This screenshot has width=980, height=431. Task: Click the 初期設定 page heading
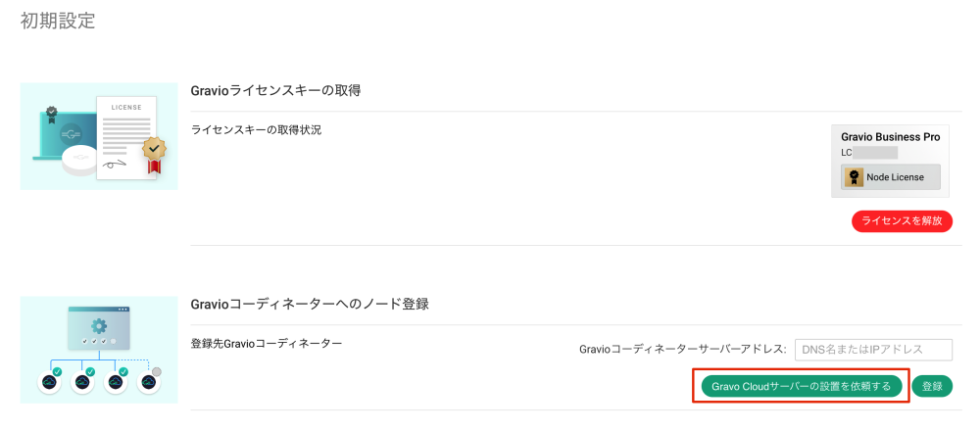(58, 21)
